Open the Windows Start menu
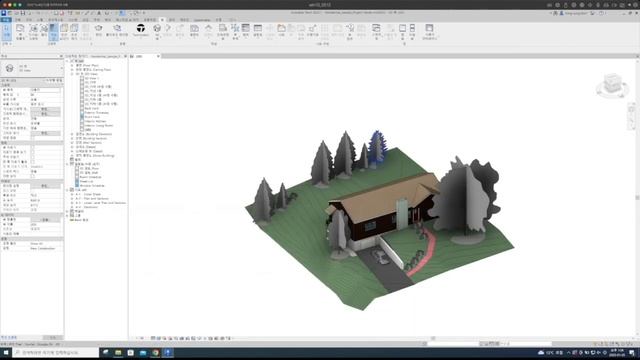Screen dimensions: 640x360 click(6, 352)
